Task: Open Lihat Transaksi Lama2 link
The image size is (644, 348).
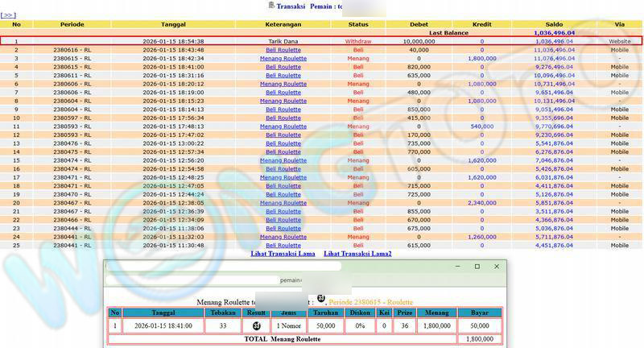Action: click(x=357, y=254)
